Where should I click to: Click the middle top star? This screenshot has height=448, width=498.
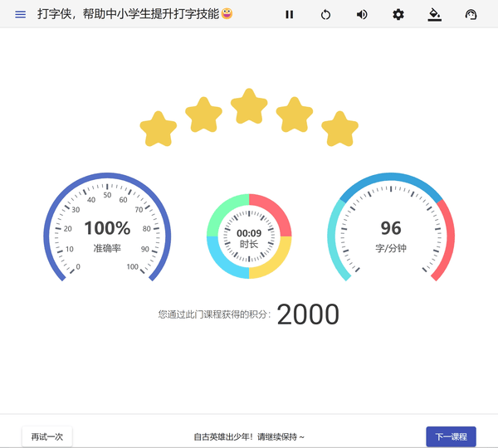coord(249,107)
